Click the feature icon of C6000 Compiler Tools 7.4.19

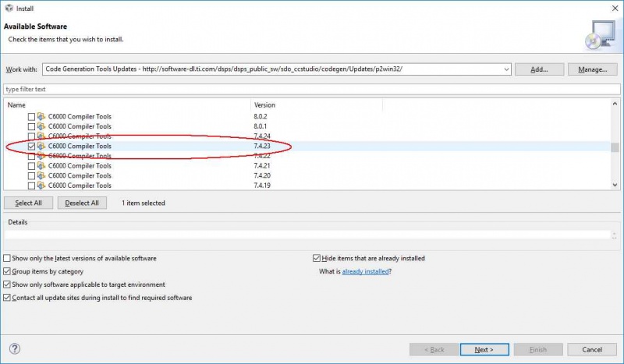[41, 186]
